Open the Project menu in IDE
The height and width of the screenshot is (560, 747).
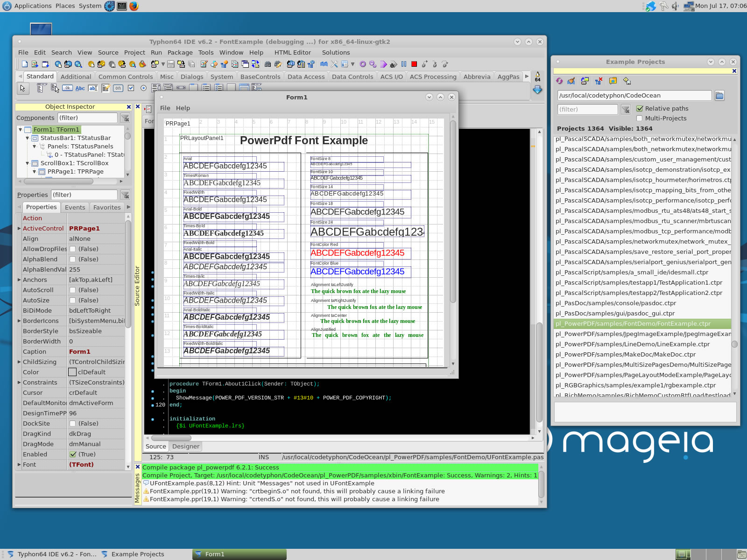coord(134,52)
